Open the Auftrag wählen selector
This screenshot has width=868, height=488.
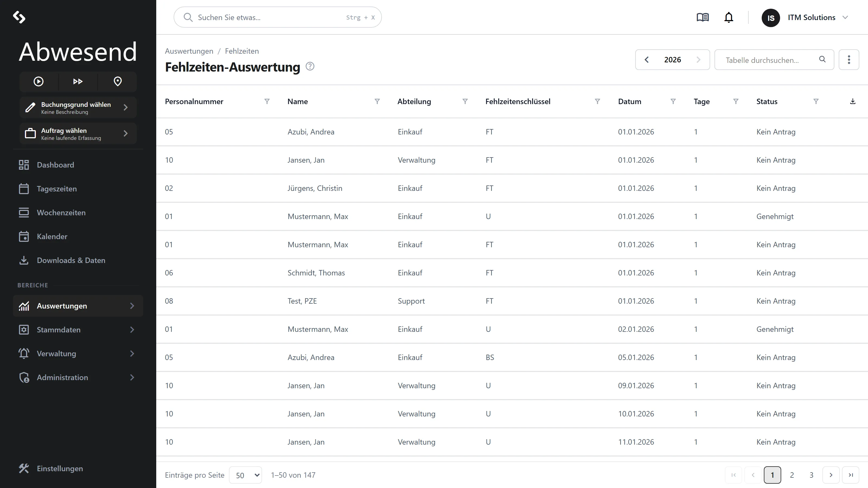coord(78,134)
